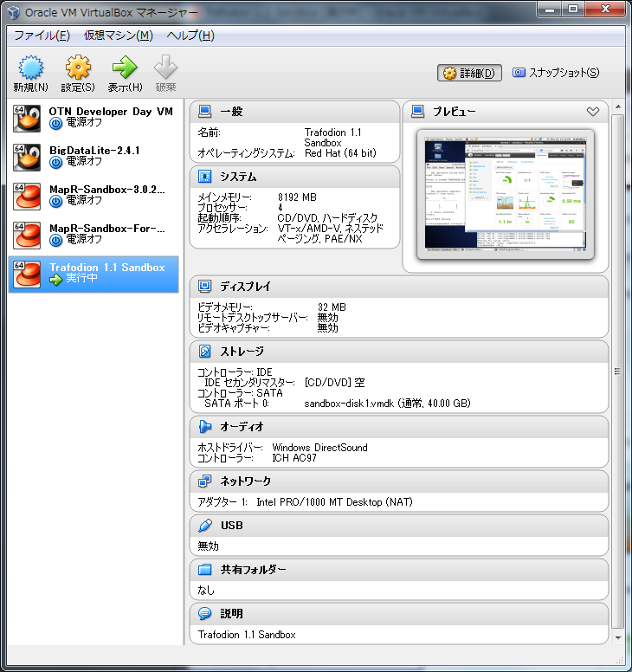
Task: Click the 一般 section header link
Action: (x=231, y=112)
